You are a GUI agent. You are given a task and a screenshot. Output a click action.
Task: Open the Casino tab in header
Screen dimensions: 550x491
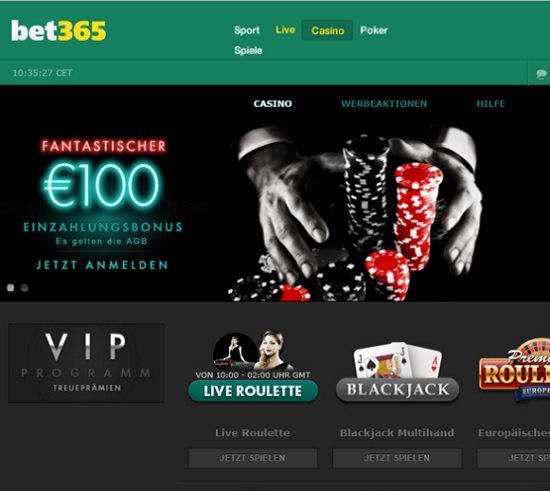(328, 31)
